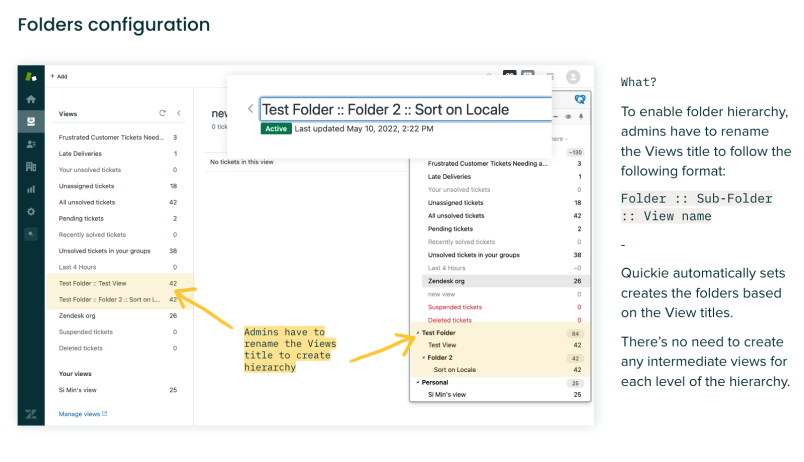Open the Admin gear icon in sidebar

click(x=31, y=212)
